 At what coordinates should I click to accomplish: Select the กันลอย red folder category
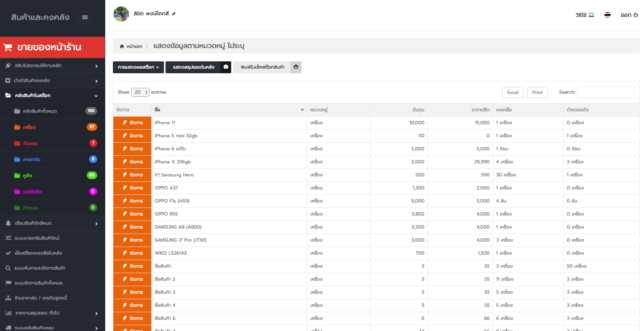pyautogui.click(x=52, y=143)
